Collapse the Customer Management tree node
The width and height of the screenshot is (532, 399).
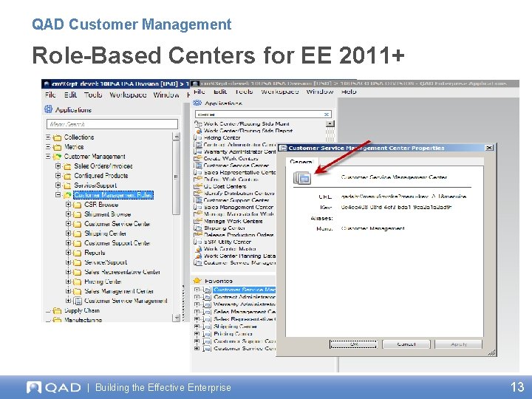48,157
